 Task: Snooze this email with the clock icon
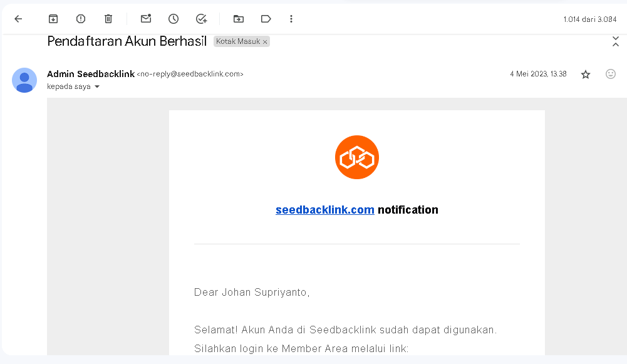(174, 19)
